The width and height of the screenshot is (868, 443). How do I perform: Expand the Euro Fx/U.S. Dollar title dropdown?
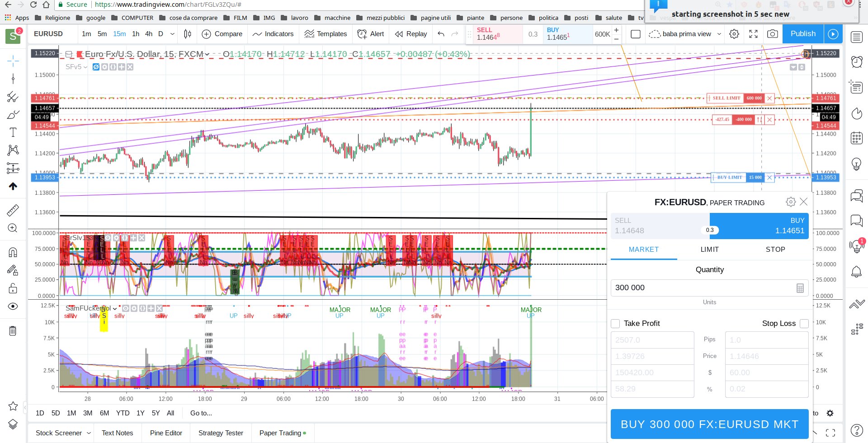pyautogui.click(x=207, y=54)
